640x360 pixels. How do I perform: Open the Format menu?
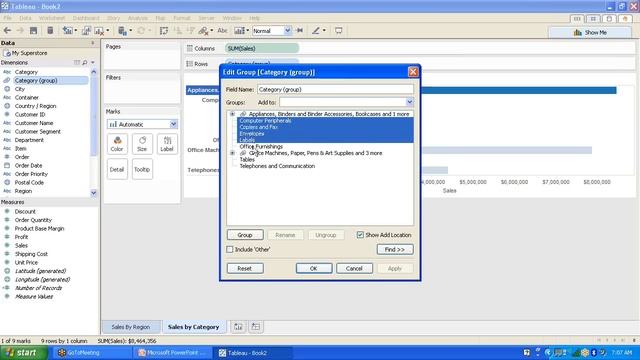click(x=182, y=18)
